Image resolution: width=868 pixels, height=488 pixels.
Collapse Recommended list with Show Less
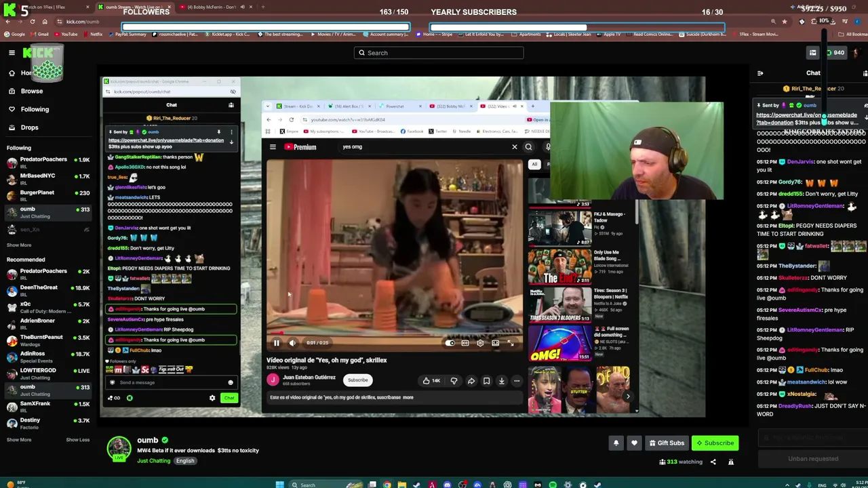(77, 440)
